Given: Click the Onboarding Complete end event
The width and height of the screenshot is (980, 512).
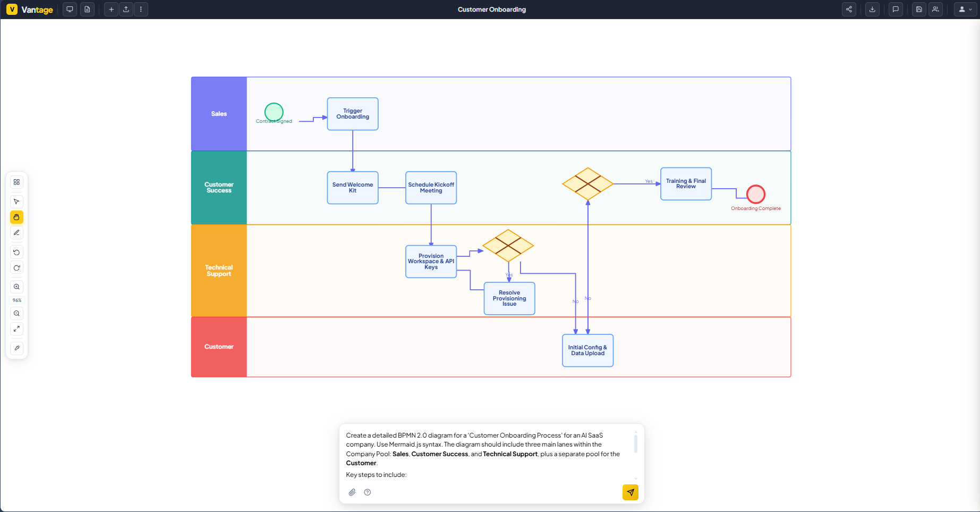Looking at the screenshot, I should 756,195.
